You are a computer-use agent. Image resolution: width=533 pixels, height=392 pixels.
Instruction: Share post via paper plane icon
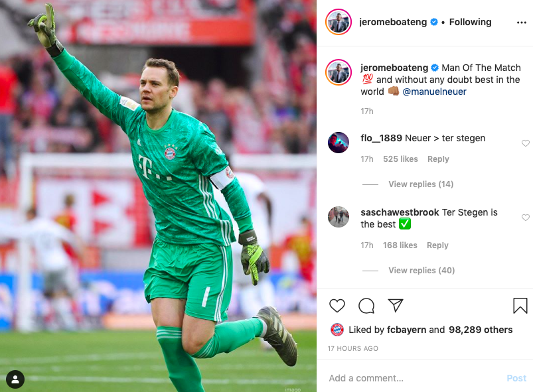pyautogui.click(x=396, y=305)
